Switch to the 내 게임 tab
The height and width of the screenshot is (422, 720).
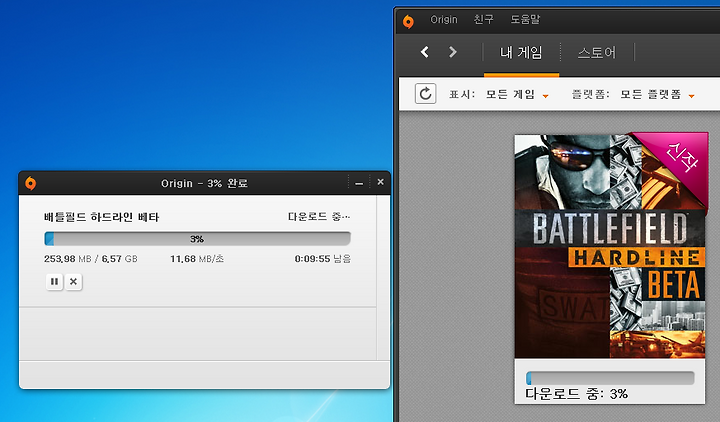point(521,52)
